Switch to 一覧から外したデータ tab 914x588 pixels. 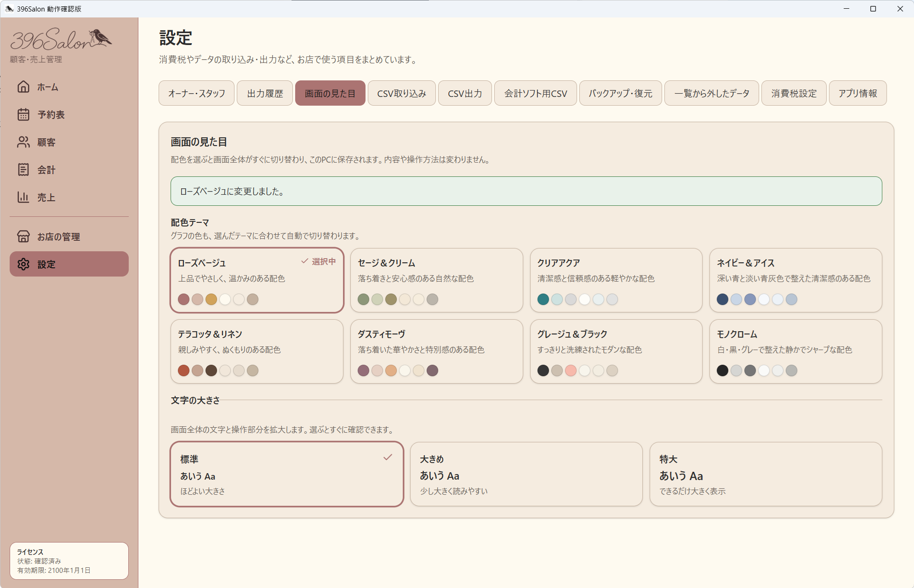pos(711,93)
